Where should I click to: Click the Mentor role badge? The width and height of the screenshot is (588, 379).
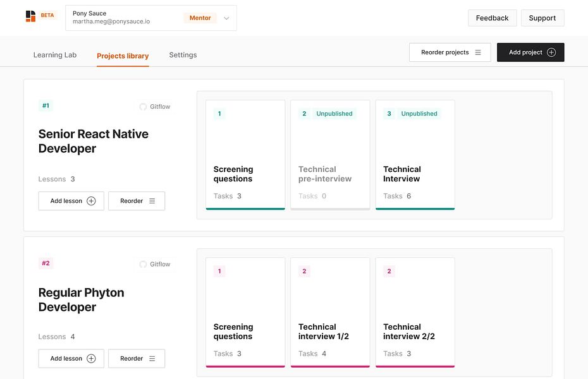(x=200, y=18)
